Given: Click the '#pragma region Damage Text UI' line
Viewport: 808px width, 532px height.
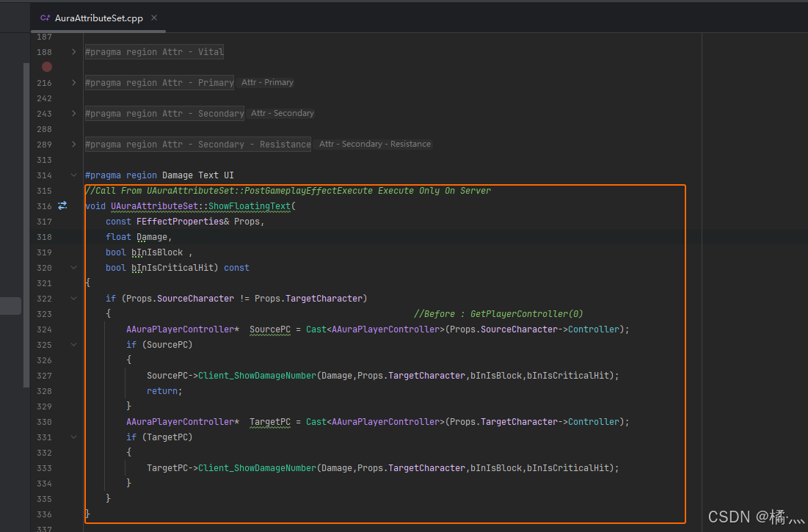Looking at the screenshot, I should point(159,175).
